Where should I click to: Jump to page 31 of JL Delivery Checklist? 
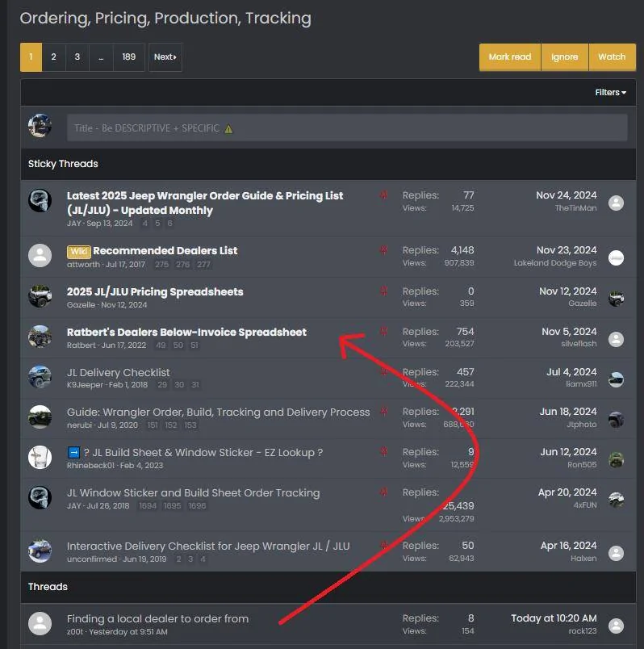click(x=195, y=385)
